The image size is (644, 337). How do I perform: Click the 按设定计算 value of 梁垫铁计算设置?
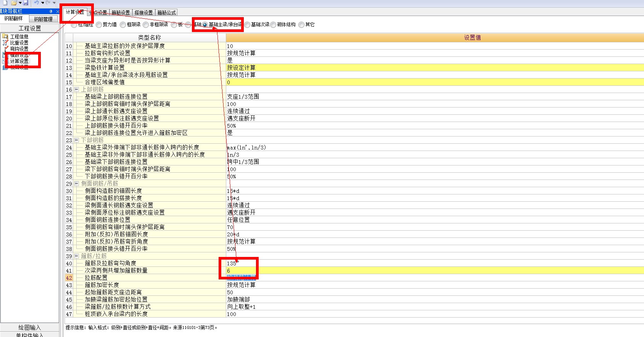435,68
